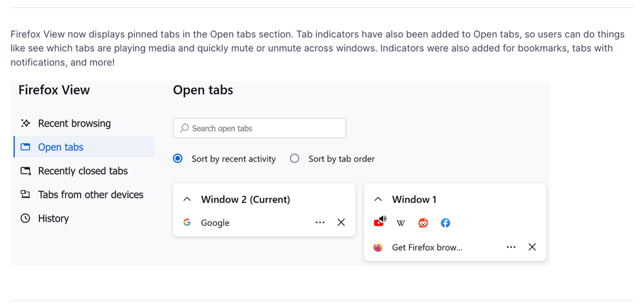Open the History section
Screen dimensions: 644x307
point(53,218)
